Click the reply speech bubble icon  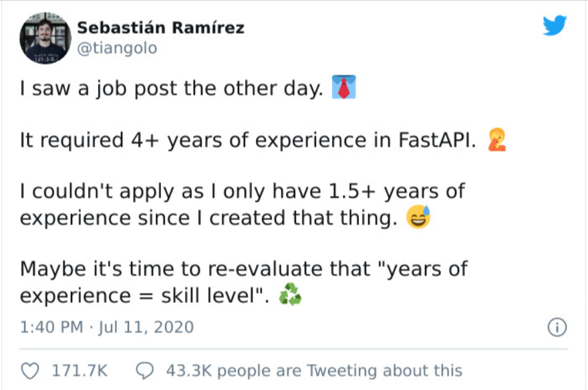click(146, 370)
